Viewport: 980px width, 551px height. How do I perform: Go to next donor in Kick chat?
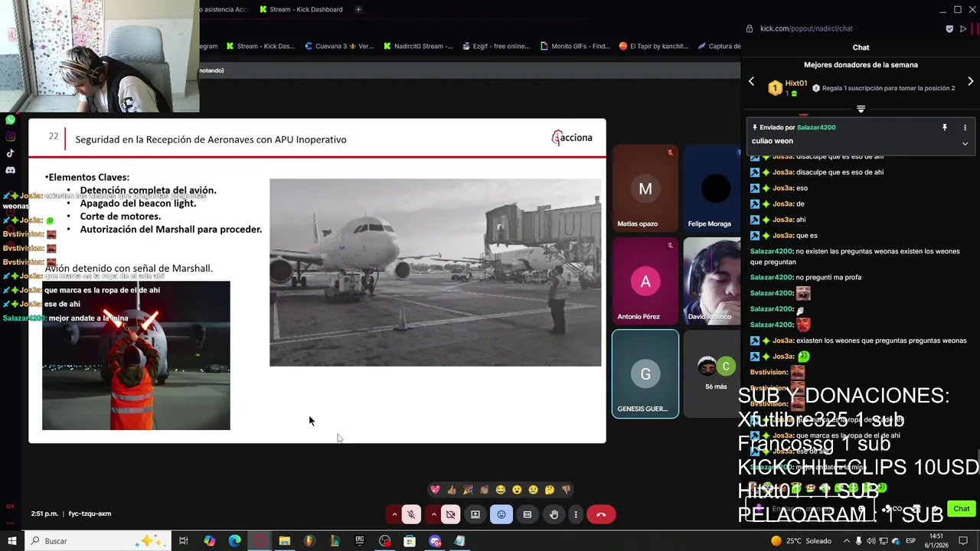pos(970,81)
